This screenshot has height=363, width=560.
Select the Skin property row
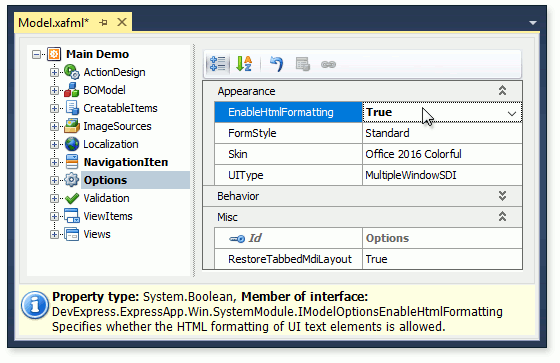click(x=368, y=154)
